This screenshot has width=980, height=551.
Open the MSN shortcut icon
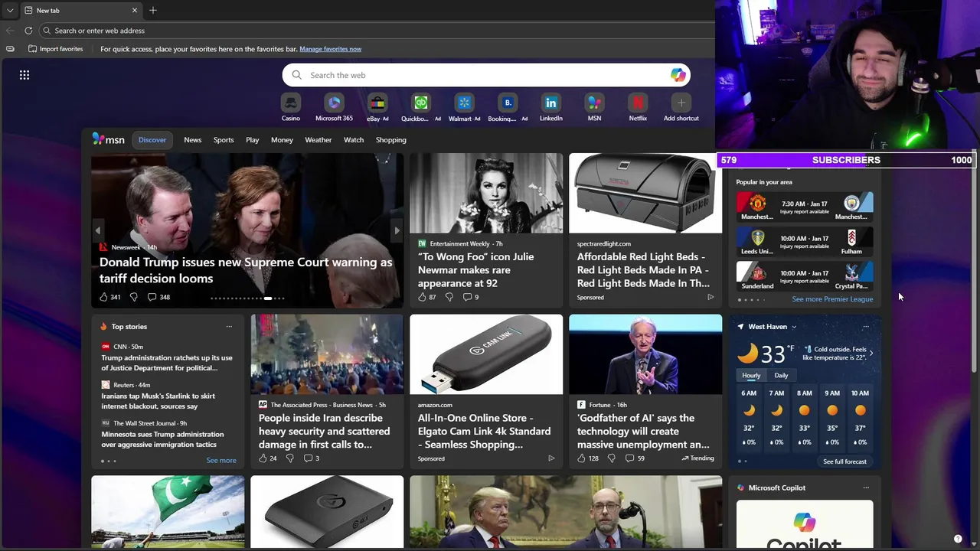(594, 103)
